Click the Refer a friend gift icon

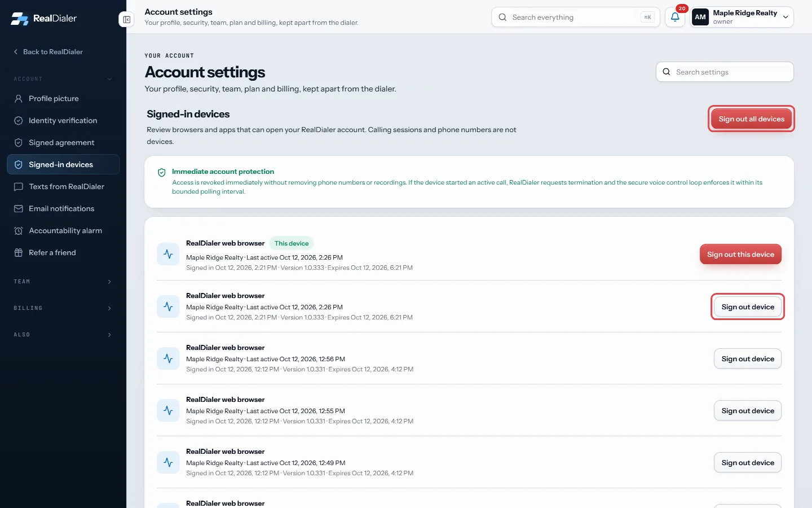(x=19, y=252)
